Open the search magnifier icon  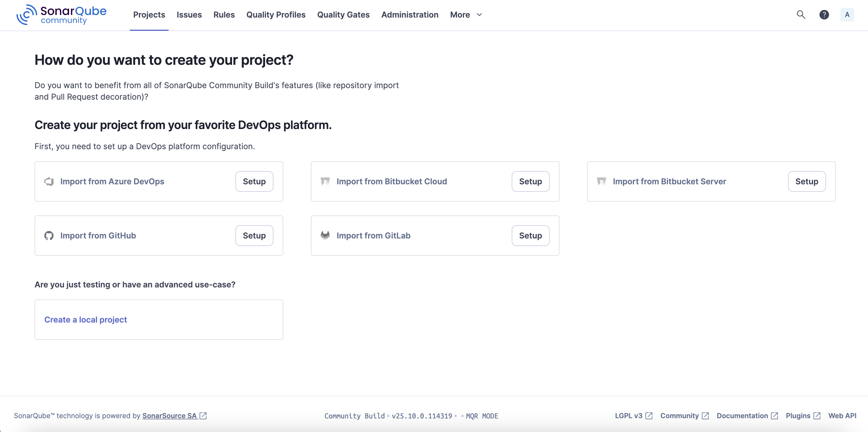point(801,15)
